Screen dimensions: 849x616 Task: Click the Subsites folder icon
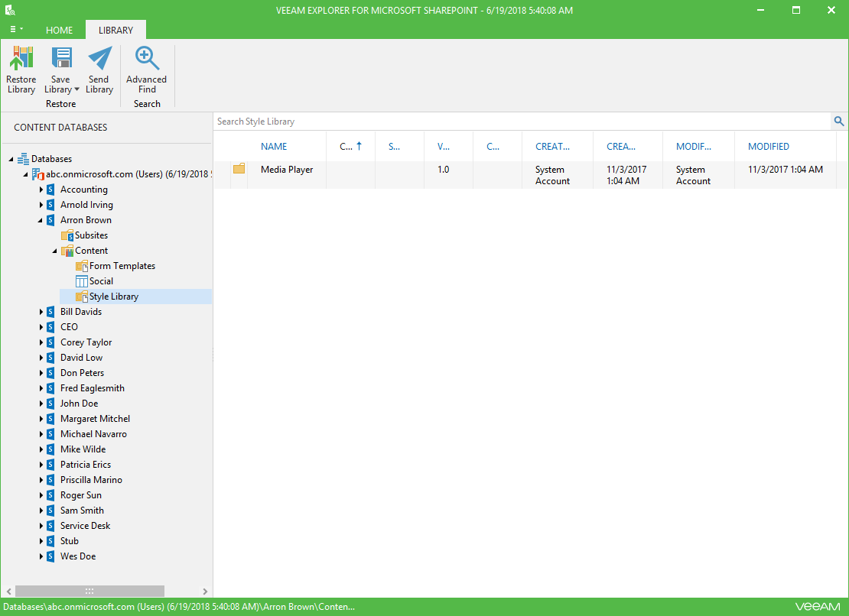click(x=67, y=235)
